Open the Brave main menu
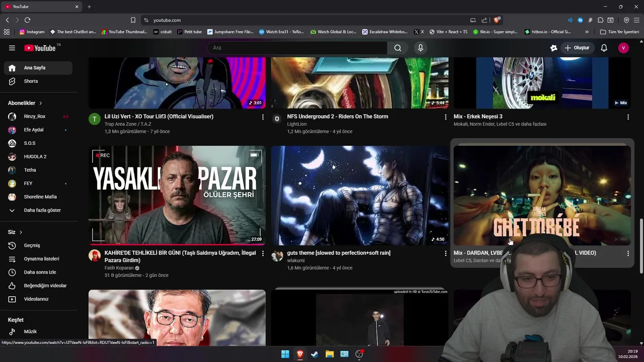 click(636, 20)
